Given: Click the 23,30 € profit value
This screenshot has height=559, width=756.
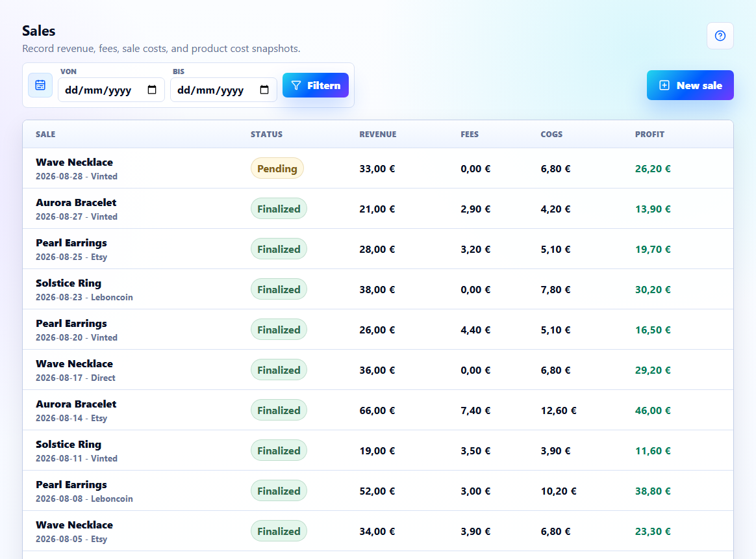Looking at the screenshot, I should pyautogui.click(x=653, y=532).
